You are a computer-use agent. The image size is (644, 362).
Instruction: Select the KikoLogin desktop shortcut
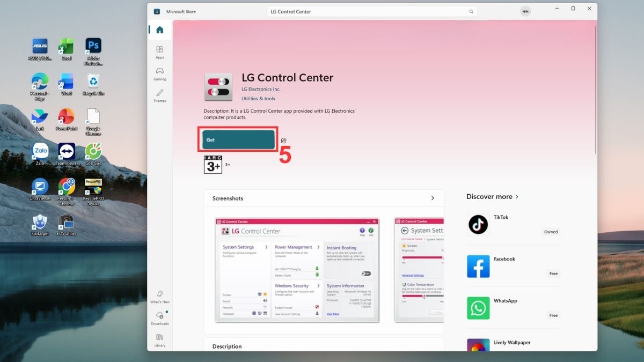coord(40,225)
